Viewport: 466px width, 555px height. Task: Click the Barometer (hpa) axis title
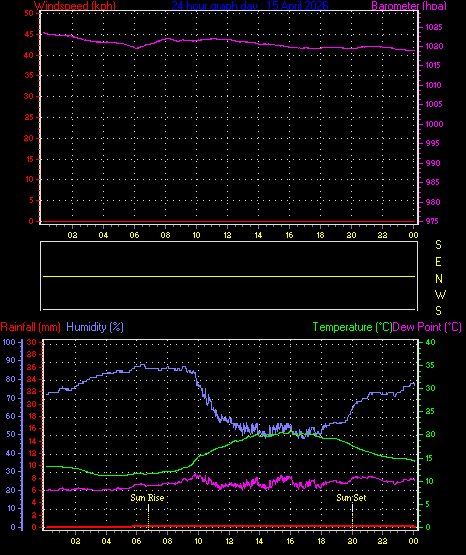(x=409, y=5)
